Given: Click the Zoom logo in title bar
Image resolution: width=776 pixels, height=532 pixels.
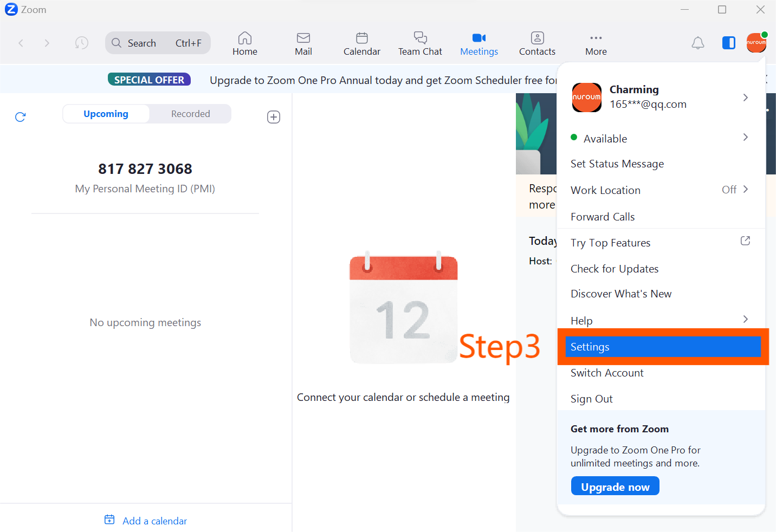Looking at the screenshot, I should [11, 9].
